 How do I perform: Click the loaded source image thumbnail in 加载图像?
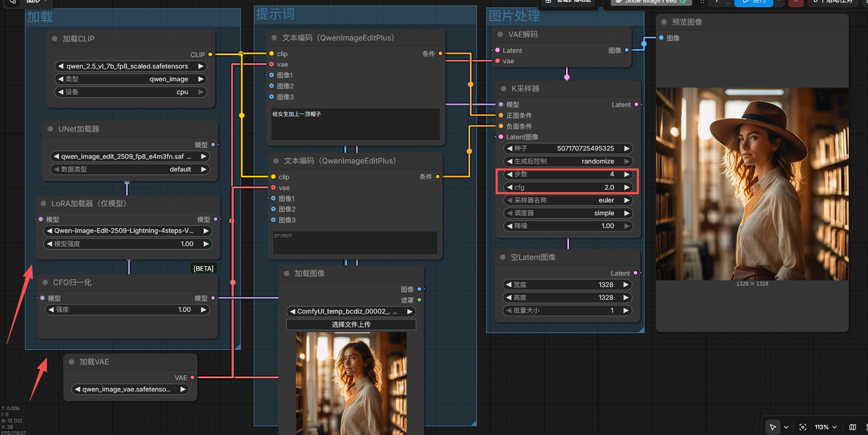coord(351,383)
